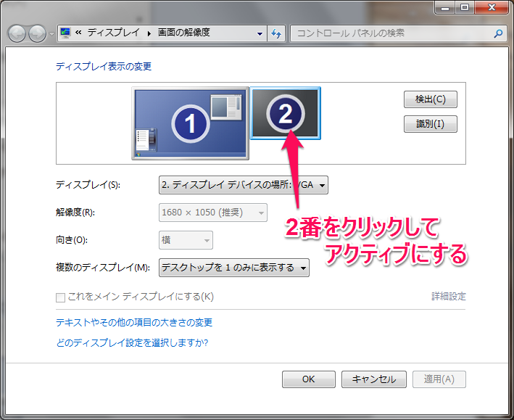Screen dimensions: 514x420
Task: Open the 向き orientation dropdown showing 横
Action: [x=186, y=240]
